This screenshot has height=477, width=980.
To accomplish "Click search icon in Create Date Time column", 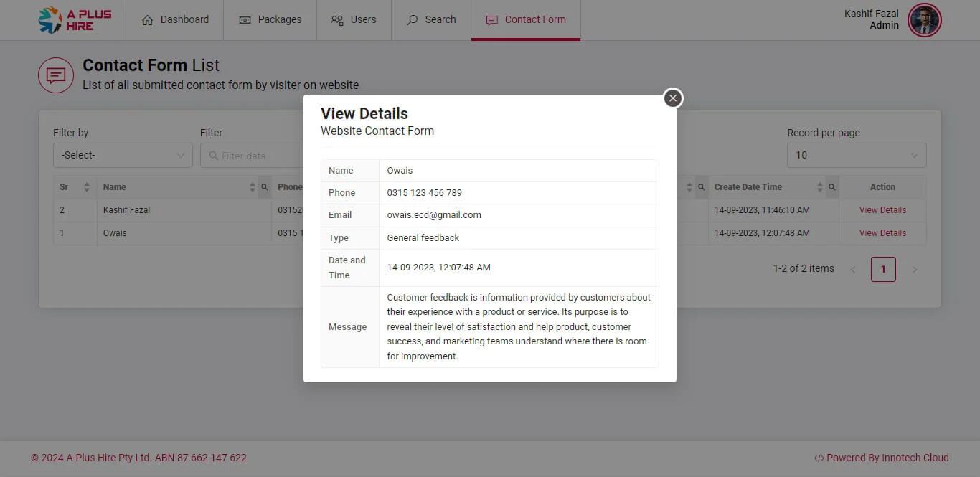I will pyautogui.click(x=832, y=187).
